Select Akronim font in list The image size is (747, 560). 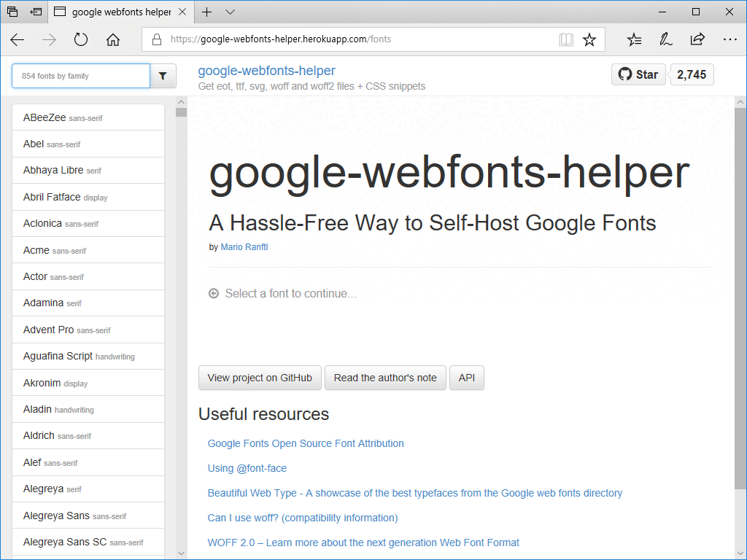coord(88,382)
